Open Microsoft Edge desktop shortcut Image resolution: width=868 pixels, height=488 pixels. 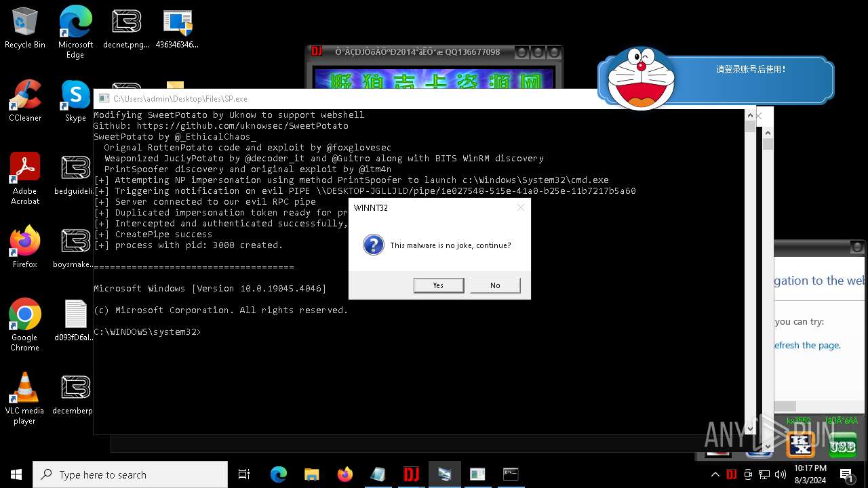click(75, 32)
